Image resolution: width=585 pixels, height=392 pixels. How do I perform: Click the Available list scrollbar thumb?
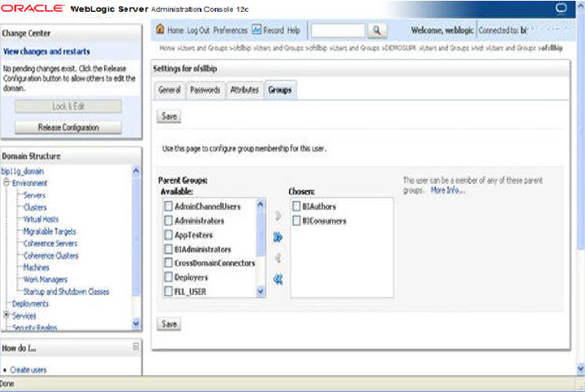tap(261, 233)
